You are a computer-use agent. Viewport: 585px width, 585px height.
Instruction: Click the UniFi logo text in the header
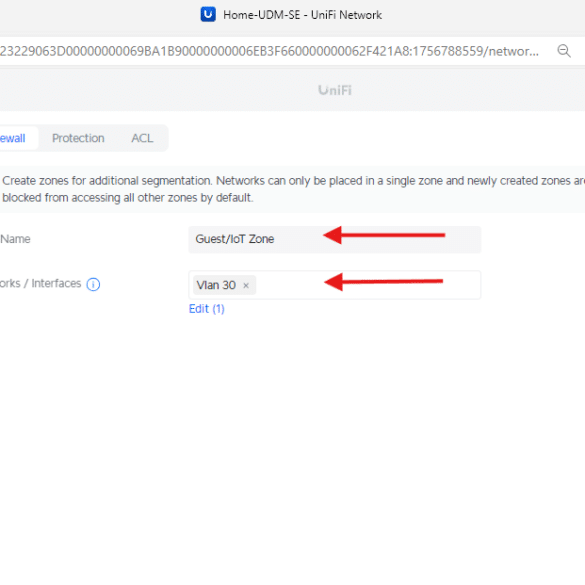tap(335, 90)
